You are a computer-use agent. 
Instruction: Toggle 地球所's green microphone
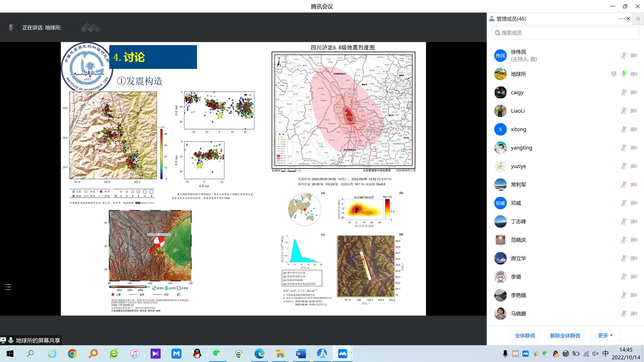[624, 74]
